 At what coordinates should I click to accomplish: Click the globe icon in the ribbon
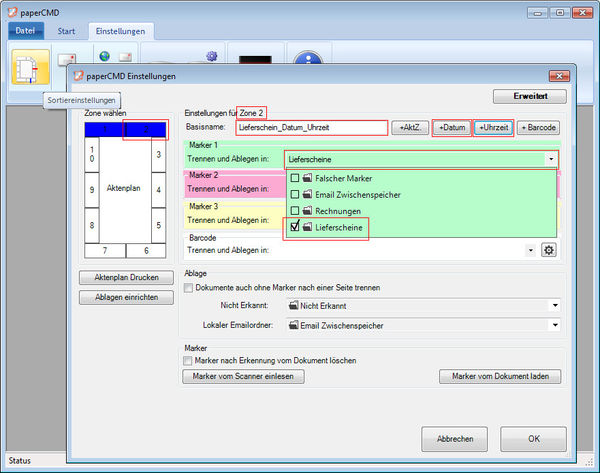[104, 57]
